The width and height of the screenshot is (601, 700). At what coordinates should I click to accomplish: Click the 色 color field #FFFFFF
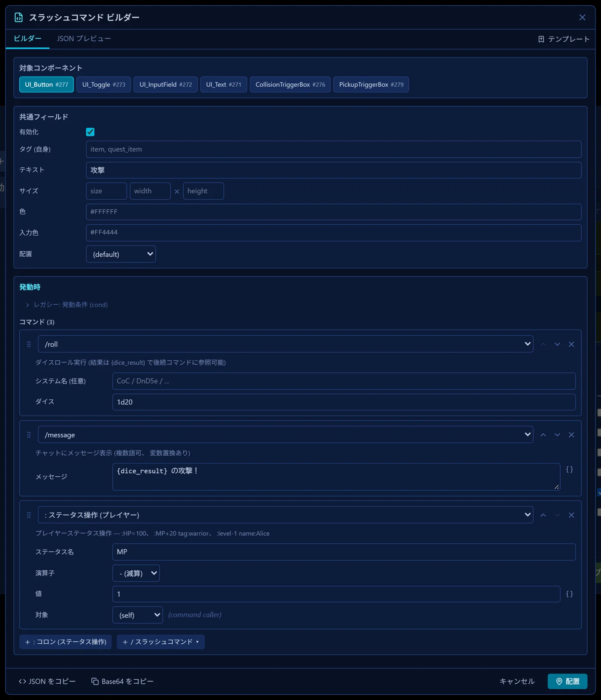pos(334,212)
